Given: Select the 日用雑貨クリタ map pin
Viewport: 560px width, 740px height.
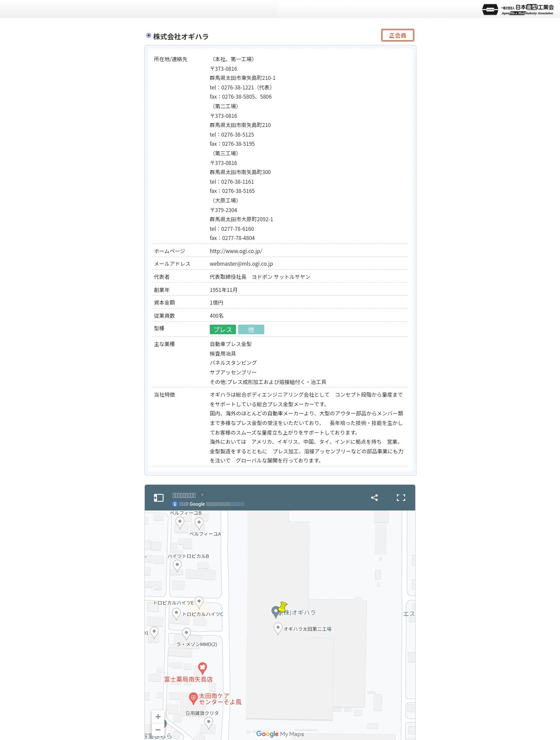Looking at the screenshot, I should coord(208,723).
